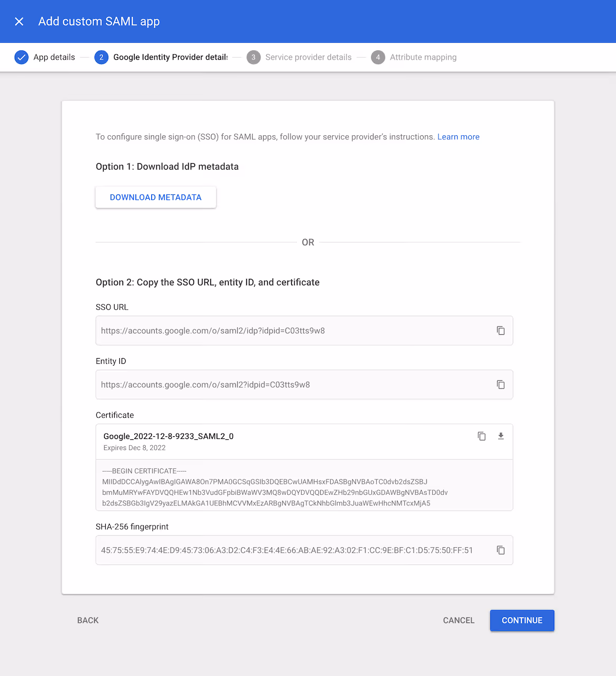
Task: Click into the Entity ID field
Action: point(304,384)
